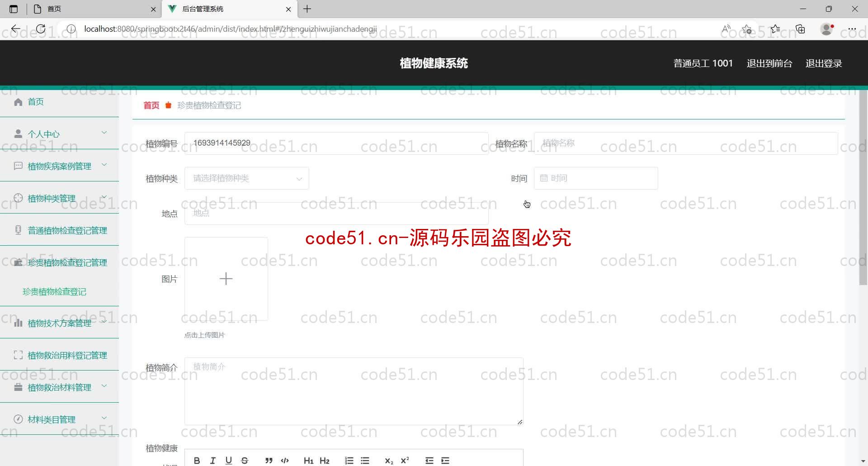Go to 首页 in the sidebar
This screenshot has width=868, height=466.
[36, 102]
